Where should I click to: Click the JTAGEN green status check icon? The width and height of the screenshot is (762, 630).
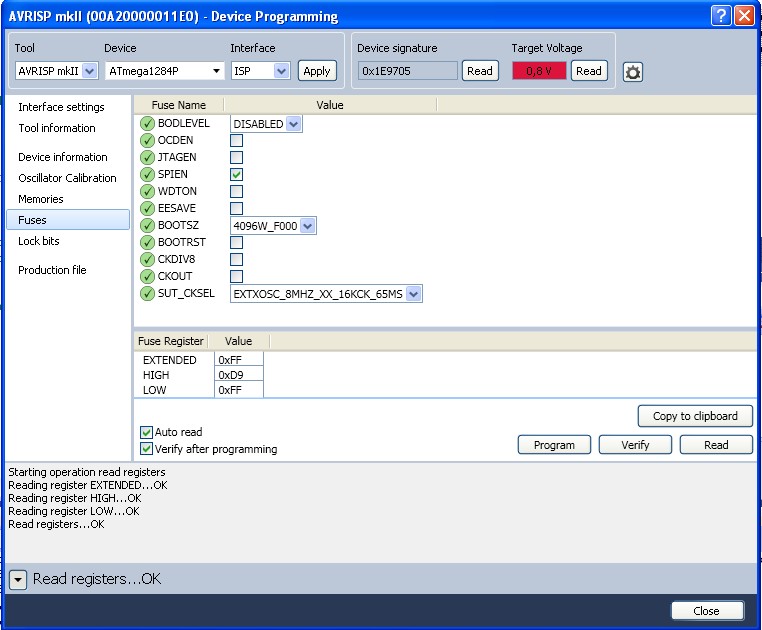click(x=147, y=158)
